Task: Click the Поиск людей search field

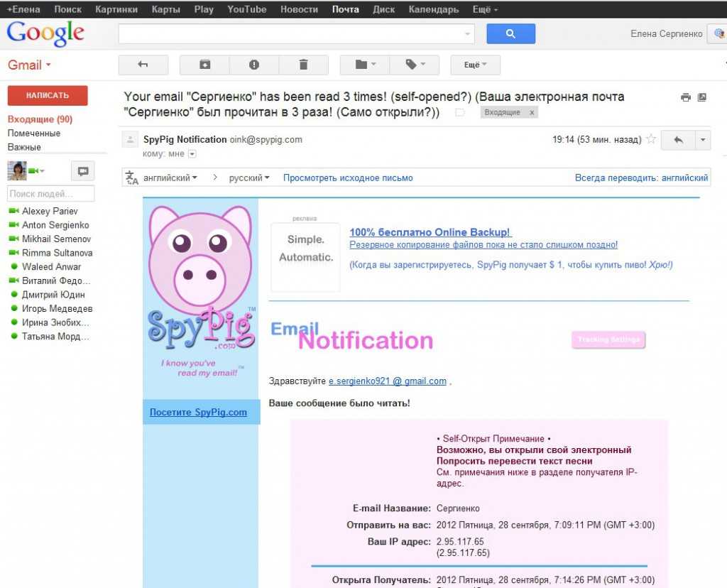Action: [50, 194]
